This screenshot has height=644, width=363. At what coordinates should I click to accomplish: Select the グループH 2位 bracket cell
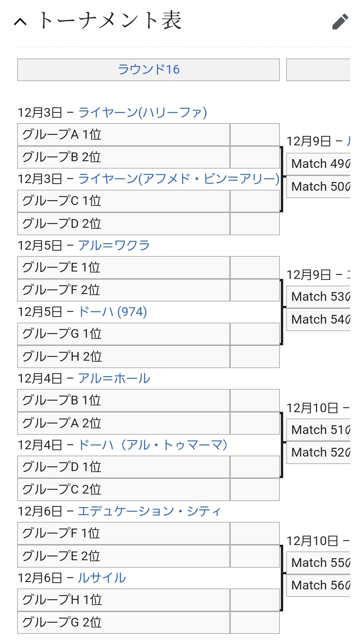pos(124,357)
